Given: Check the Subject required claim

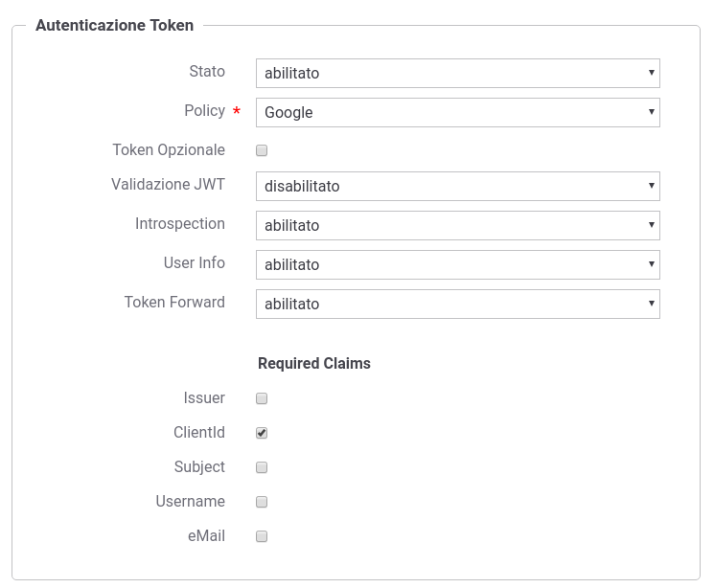Looking at the screenshot, I should [262, 467].
